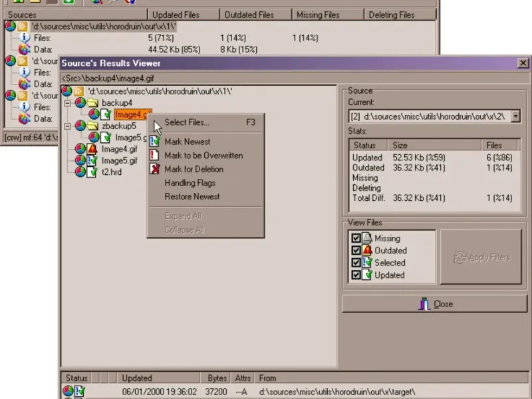Click the Attrs column header in bottom list
532x399 pixels.
(243, 378)
